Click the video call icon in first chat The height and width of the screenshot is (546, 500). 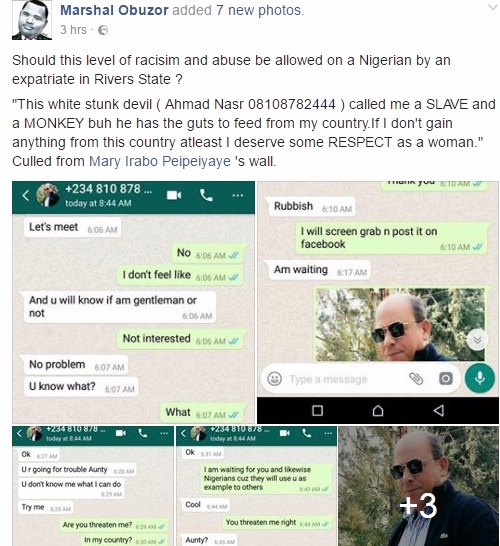[174, 195]
